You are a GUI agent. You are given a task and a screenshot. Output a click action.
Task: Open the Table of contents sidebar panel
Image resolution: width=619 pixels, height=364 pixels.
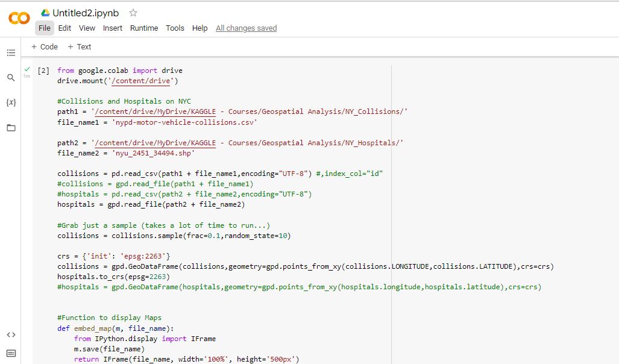coord(11,53)
